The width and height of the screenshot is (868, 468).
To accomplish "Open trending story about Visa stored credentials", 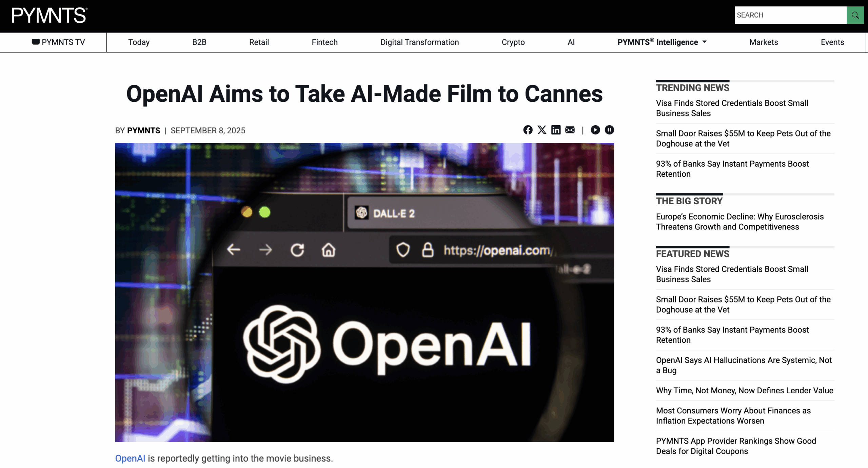I will [x=732, y=108].
